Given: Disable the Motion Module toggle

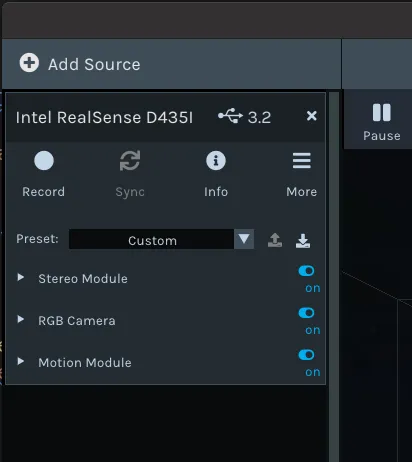Looking at the screenshot, I should [306, 355].
